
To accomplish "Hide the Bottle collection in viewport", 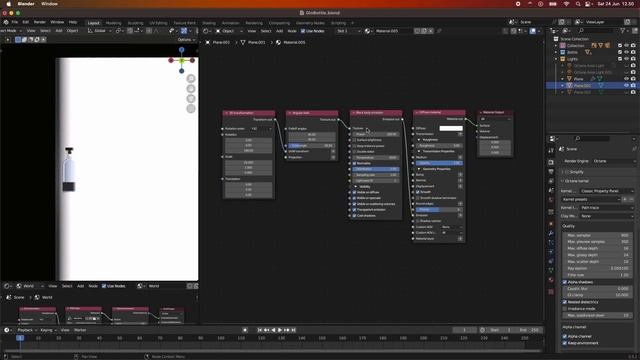I will [627, 52].
